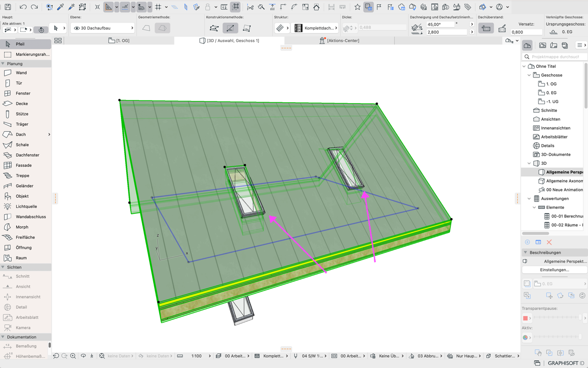Click the Einstellungen... button

[x=555, y=270]
